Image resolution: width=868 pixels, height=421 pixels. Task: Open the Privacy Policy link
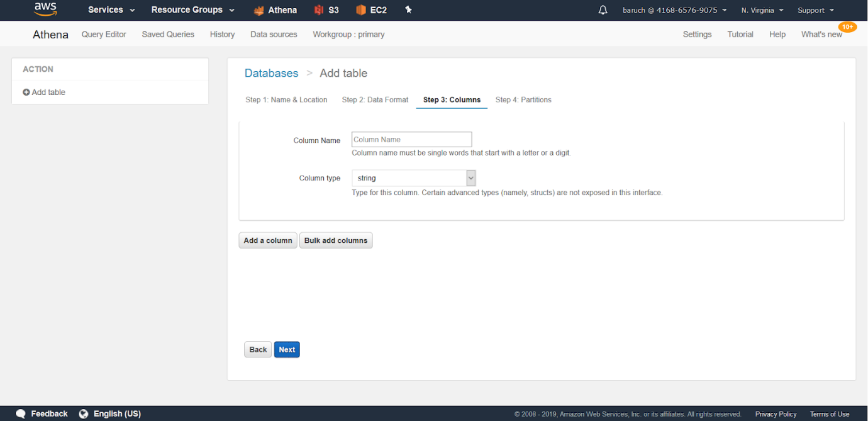tap(776, 414)
